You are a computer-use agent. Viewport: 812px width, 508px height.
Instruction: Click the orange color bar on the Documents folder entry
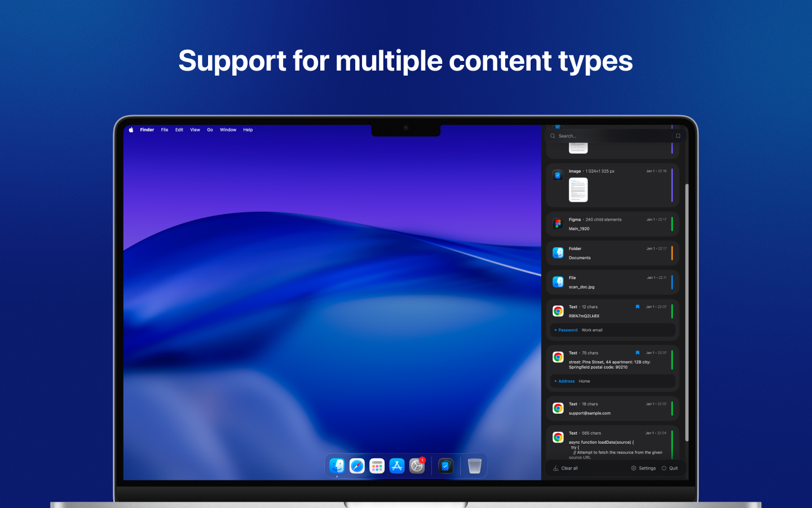point(672,253)
